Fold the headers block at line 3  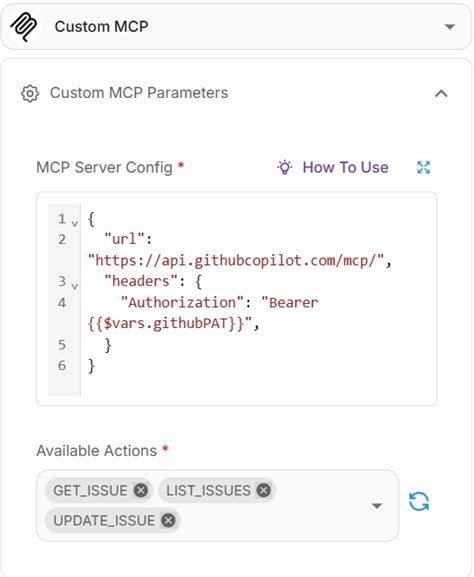coord(75,286)
